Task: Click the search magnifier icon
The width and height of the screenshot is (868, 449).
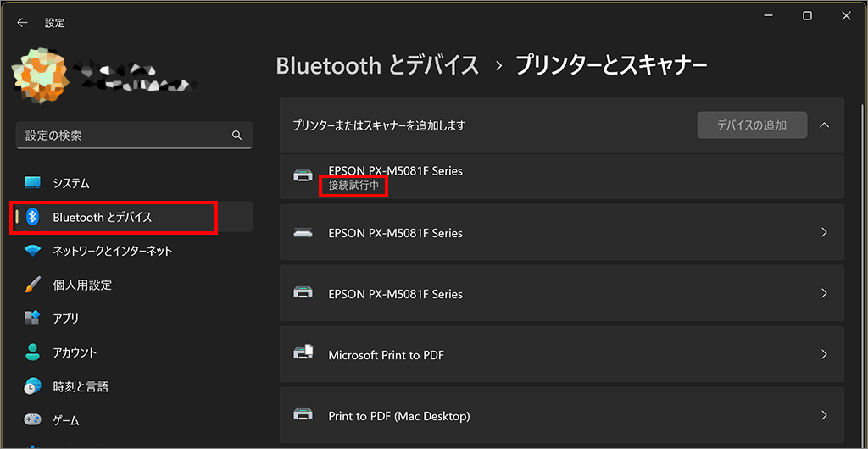Action: click(x=236, y=135)
